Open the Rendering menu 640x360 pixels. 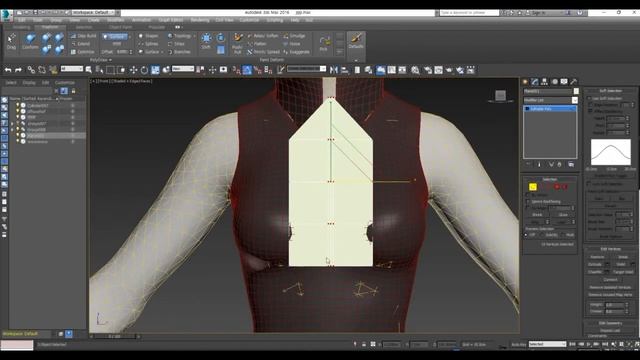pos(200,20)
